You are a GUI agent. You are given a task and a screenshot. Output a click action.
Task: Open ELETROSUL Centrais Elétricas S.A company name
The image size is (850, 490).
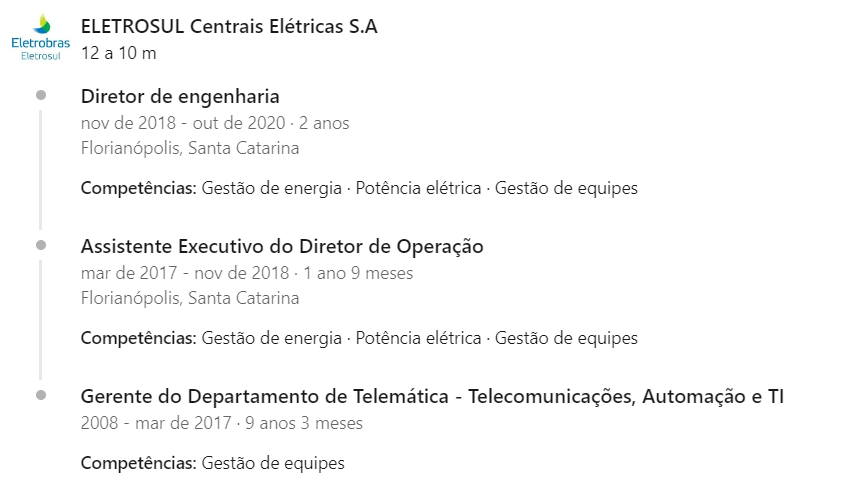(x=229, y=26)
